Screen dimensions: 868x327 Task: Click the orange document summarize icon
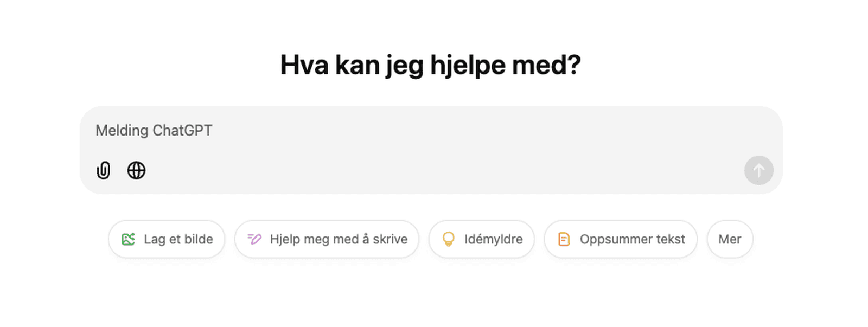point(564,239)
